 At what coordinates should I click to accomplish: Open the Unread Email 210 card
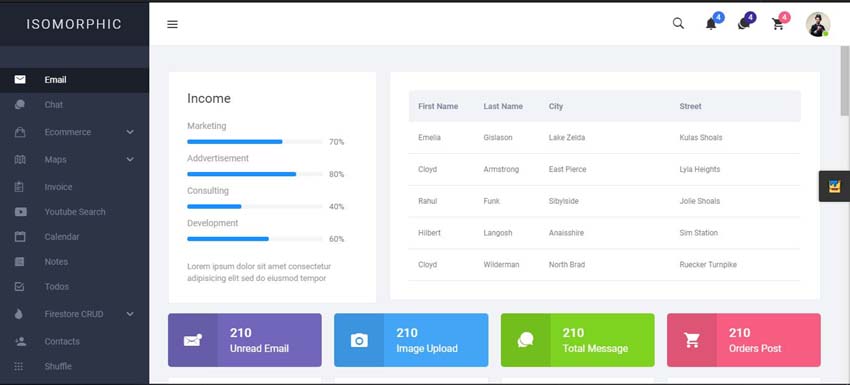[x=244, y=340]
